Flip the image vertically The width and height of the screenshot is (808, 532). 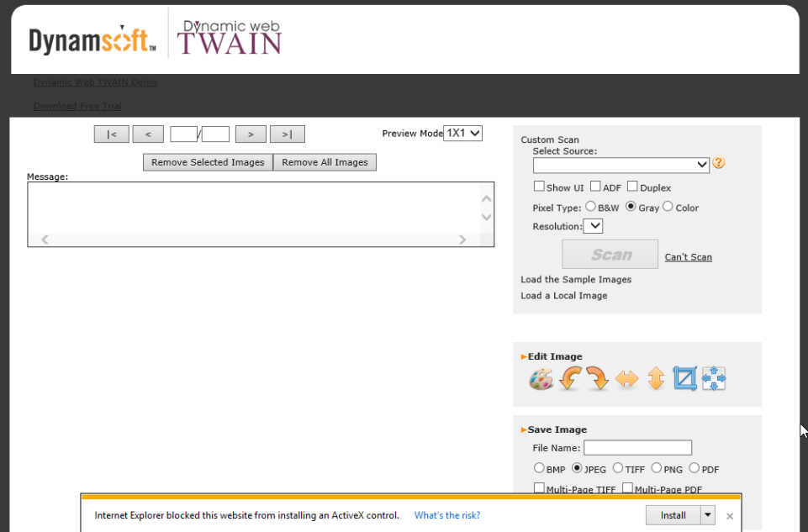[x=656, y=379]
